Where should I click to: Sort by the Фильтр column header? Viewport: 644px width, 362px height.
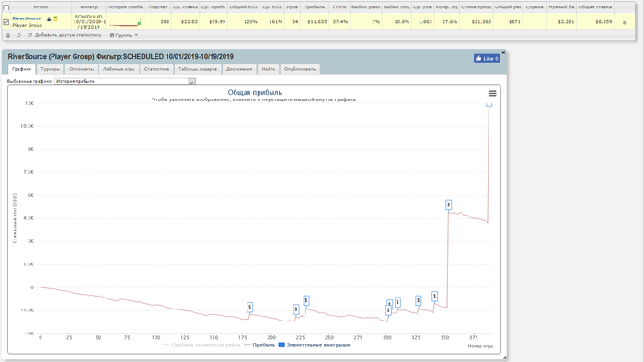tap(88, 7)
